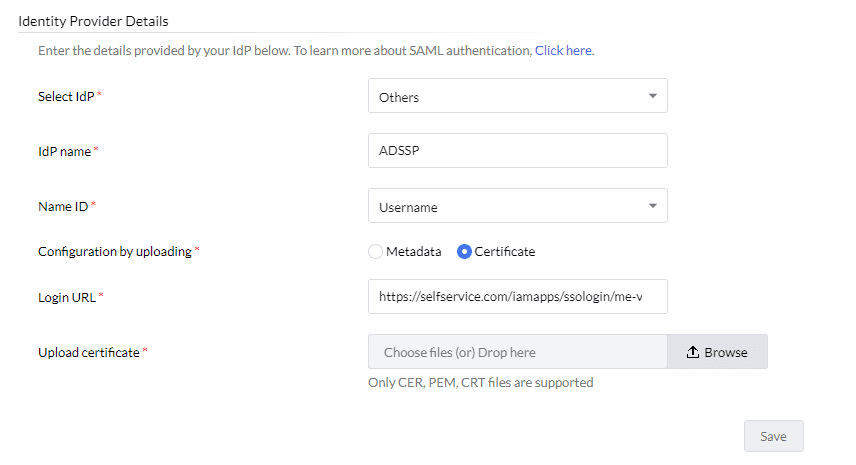Click the 'Upload certificate' field label
Image resolution: width=856 pixels, height=465 pixels.
(x=88, y=352)
